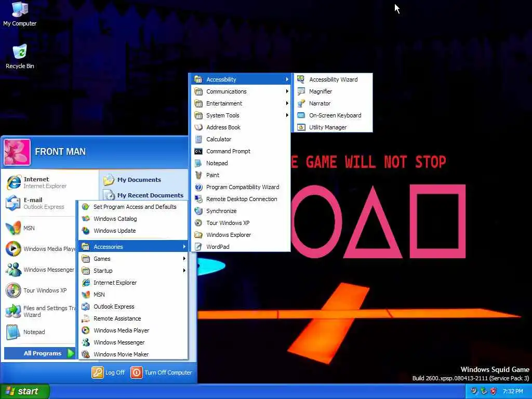
Task: Expand the Accessibility submenu arrow
Action: (287, 79)
